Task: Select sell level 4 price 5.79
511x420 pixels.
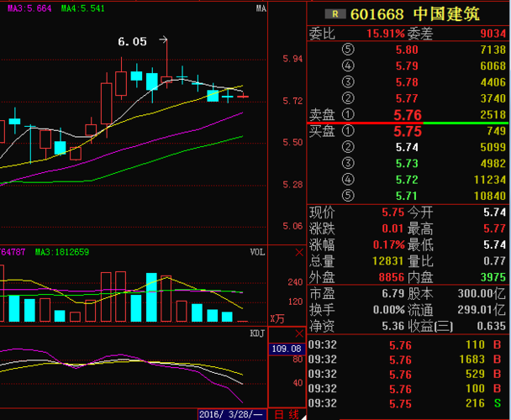Action: pos(407,66)
